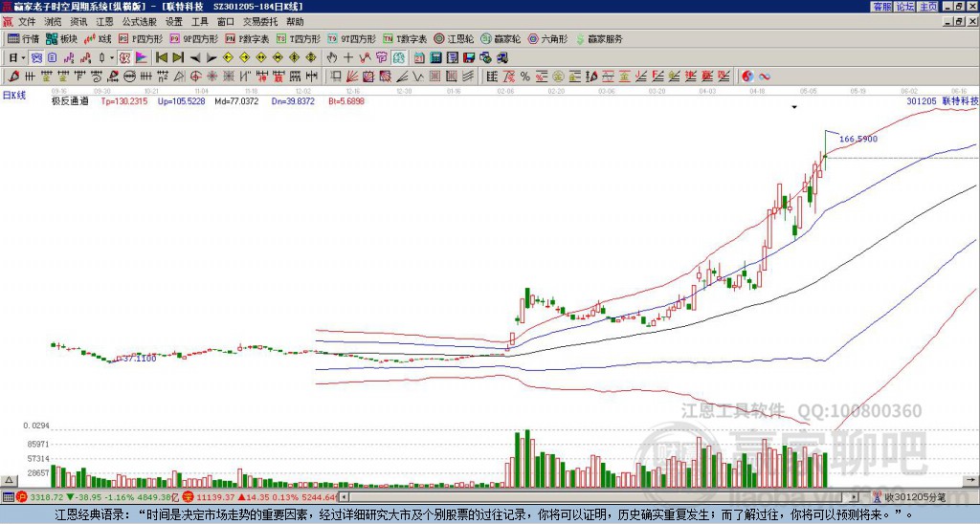This screenshot has width=980, height=524.
Task: Open the 行情 quotes view
Action: (23, 39)
